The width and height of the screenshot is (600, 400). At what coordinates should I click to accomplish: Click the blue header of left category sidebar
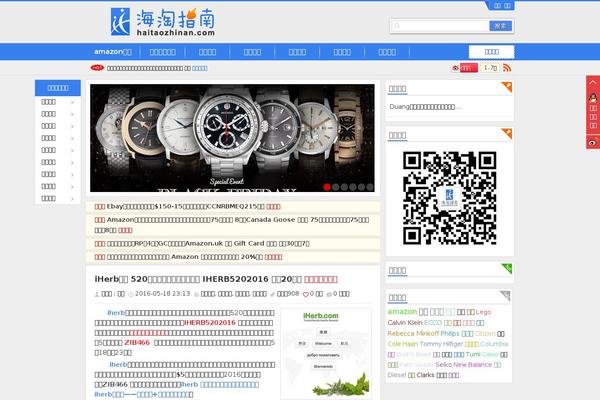coord(58,88)
